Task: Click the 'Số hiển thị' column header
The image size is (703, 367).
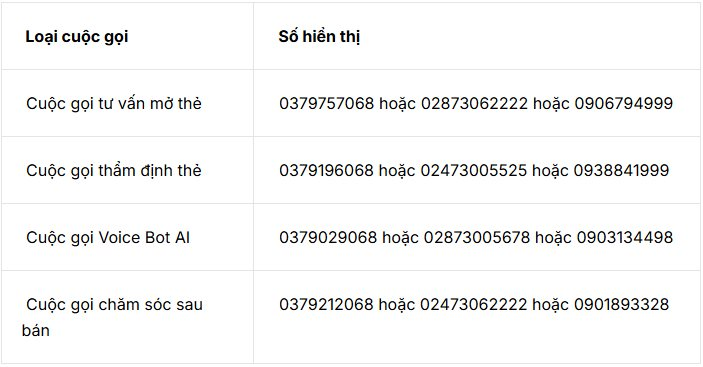Action: click(319, 37)
